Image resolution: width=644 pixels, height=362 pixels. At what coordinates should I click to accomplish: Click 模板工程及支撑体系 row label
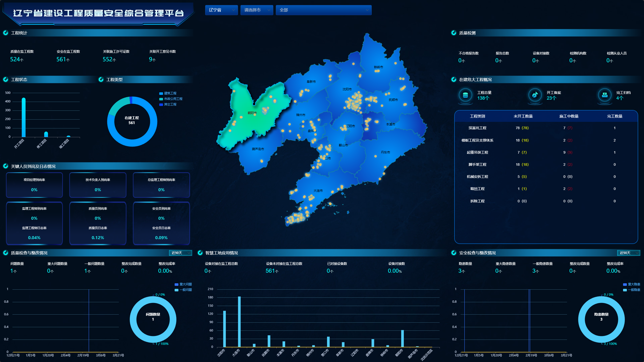point(477,140)
